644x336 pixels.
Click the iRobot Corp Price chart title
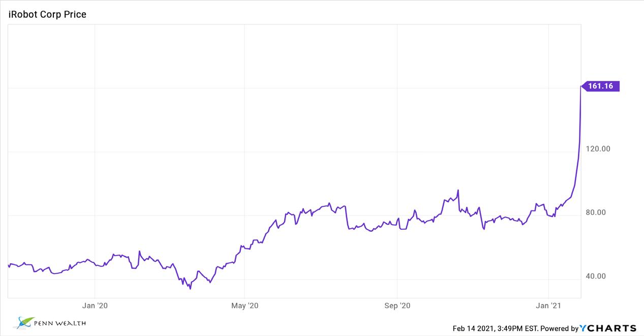47,15
